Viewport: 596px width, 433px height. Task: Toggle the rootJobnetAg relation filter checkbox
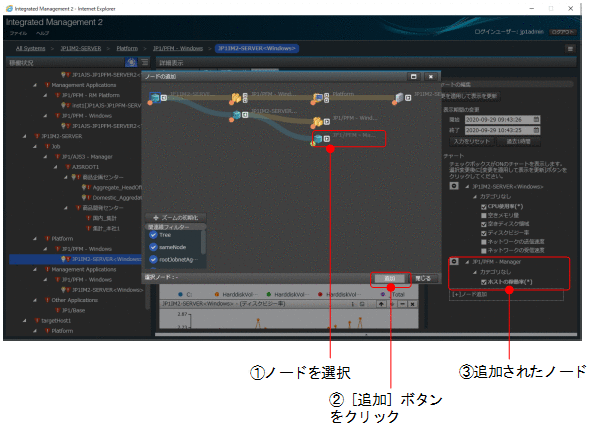click(x=153, y=259)
